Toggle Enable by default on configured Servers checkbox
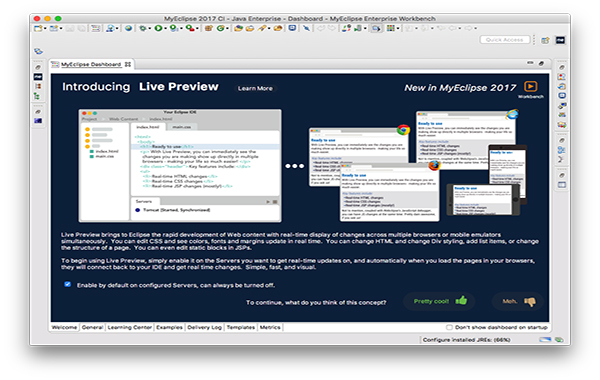Viewport: 600px width, 380px height. 68,284
